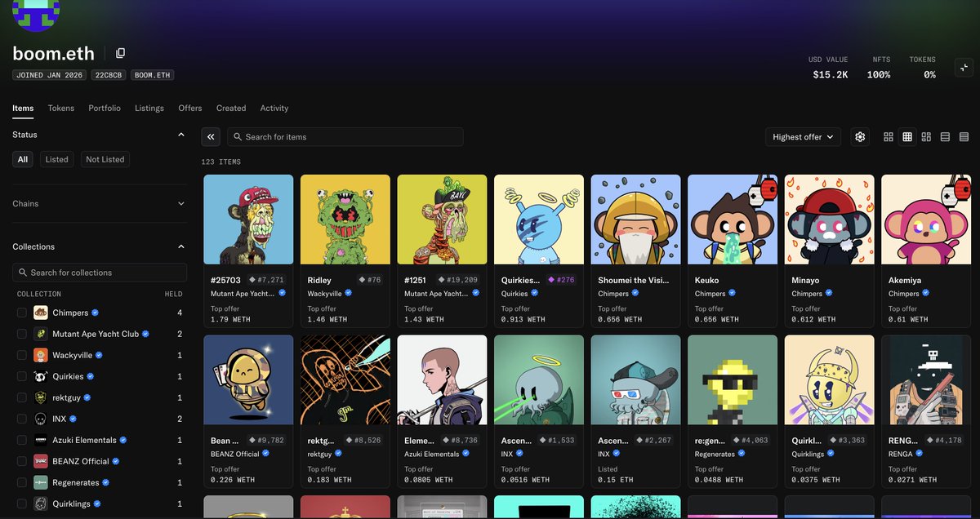
Task: Open the Keuko Chimpers thumbnail
Action: click(x=733, y=220)
